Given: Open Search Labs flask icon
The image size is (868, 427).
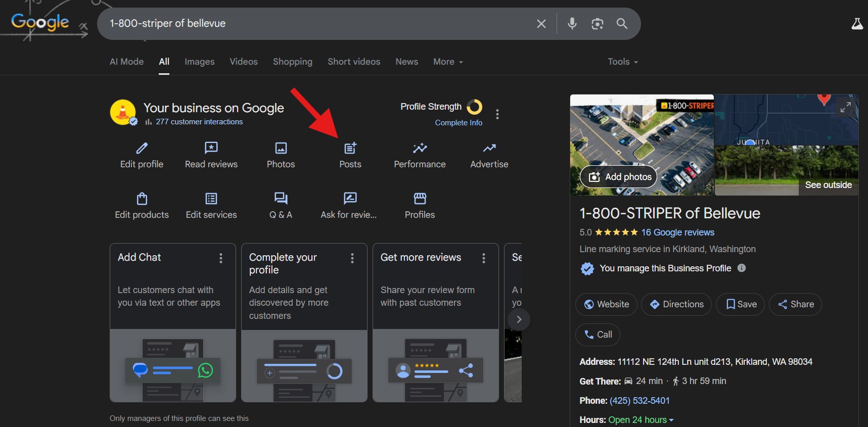Looking at the screenshot, I should [x=857, y=24].
